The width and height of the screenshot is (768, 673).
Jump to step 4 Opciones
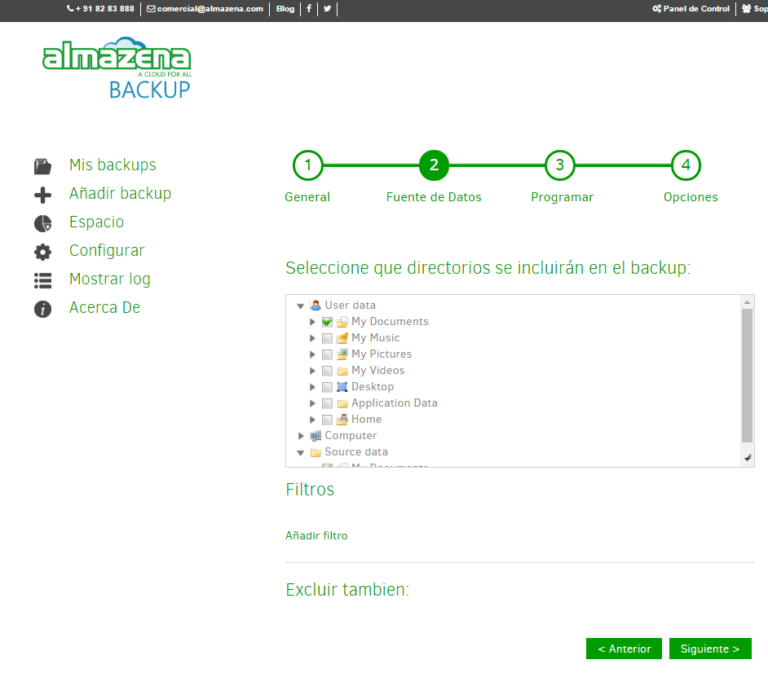point(686,165)
